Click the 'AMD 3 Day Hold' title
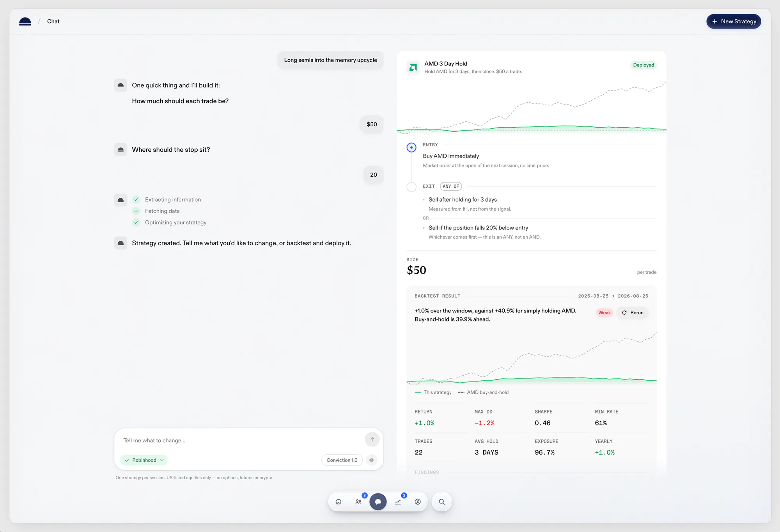The height and width of the screenshot is (532, 780). point(446,64)
